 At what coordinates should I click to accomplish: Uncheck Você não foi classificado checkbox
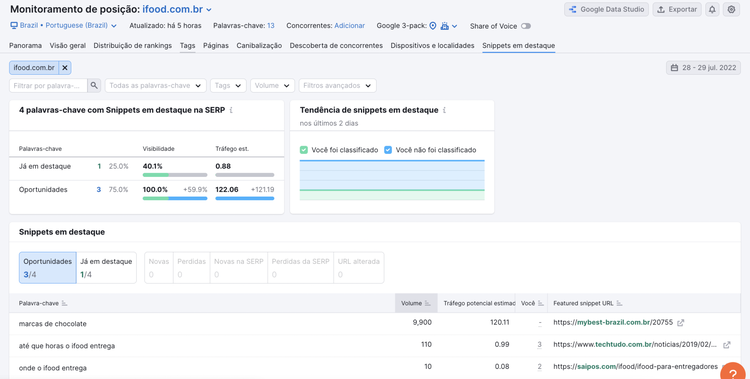[x=388, y=150]
